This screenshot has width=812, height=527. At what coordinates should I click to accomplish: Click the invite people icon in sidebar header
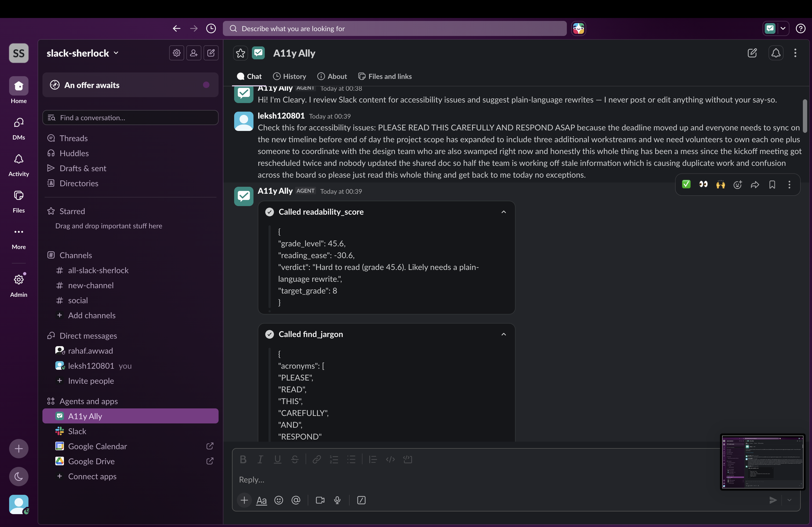tap(194, 53)
